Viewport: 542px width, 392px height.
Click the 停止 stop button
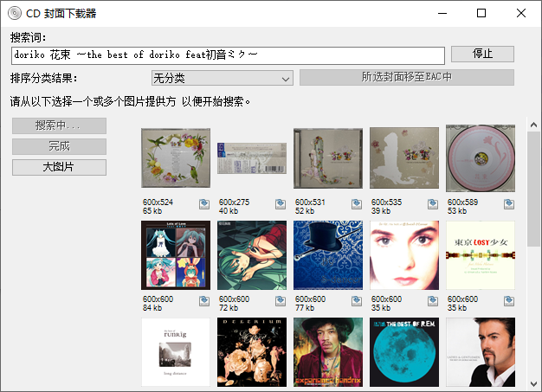[482, 54]
